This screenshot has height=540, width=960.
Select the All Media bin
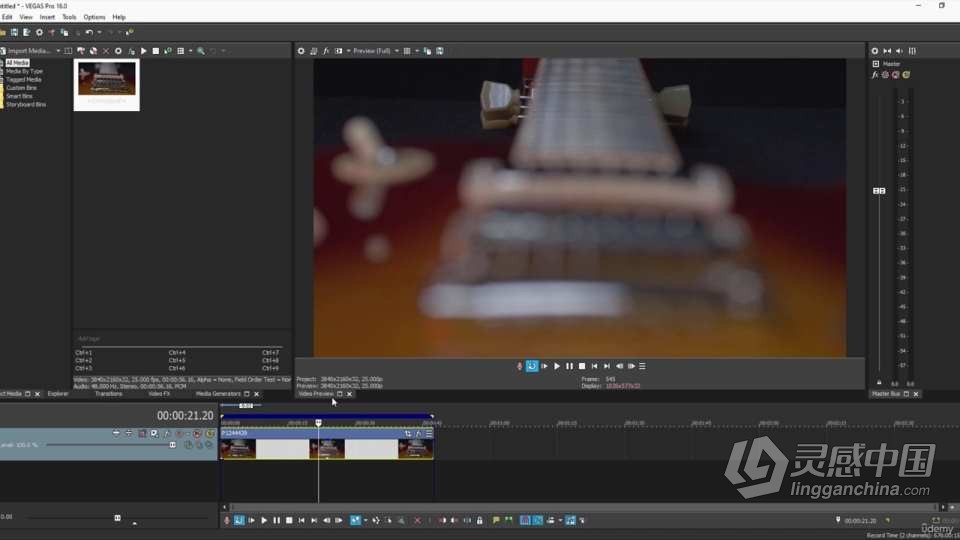coord(17,63)
